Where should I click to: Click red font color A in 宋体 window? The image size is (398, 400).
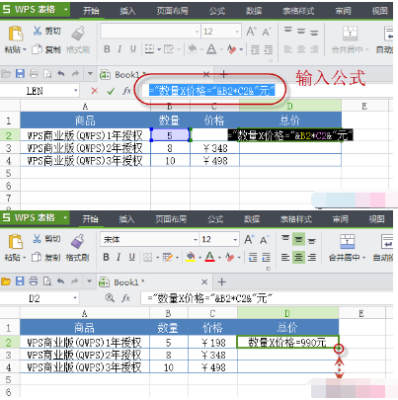[x=210, y=257]
